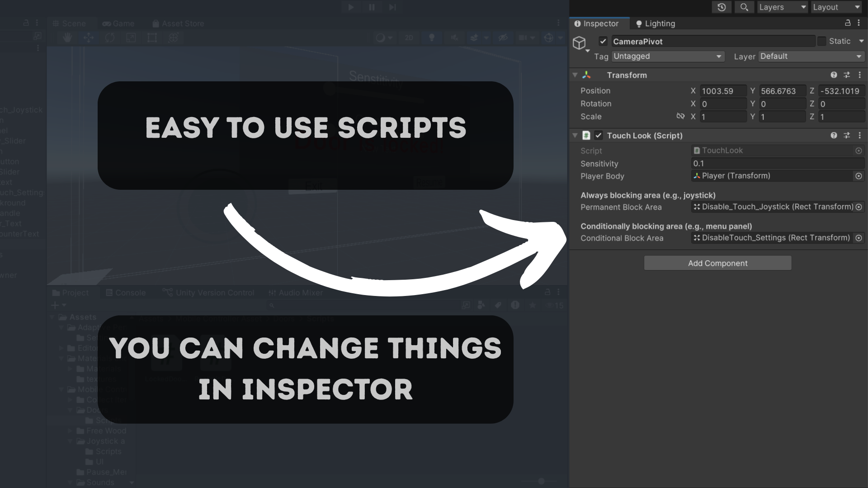Edit the CameraPivot name field

click(713, 41)
